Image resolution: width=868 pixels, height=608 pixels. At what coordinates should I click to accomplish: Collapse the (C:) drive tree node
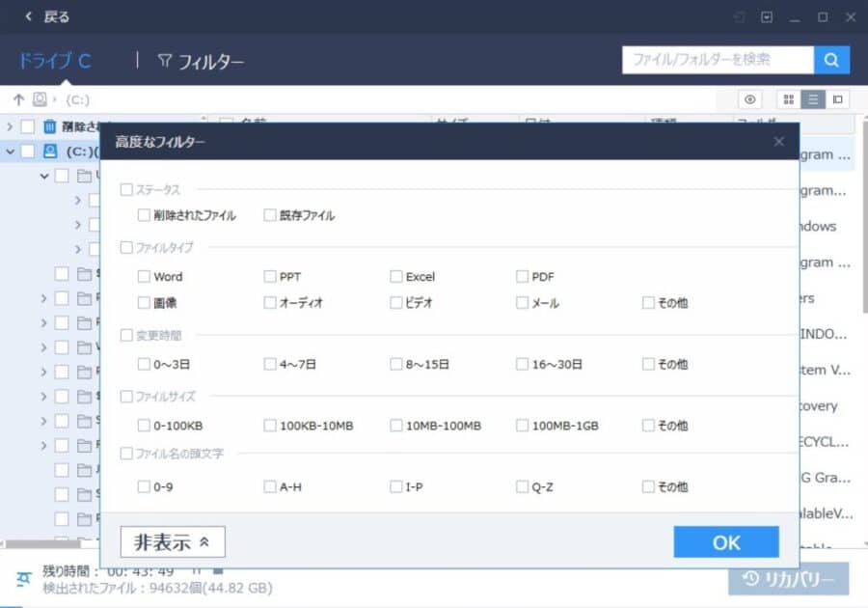click(10, 152)
